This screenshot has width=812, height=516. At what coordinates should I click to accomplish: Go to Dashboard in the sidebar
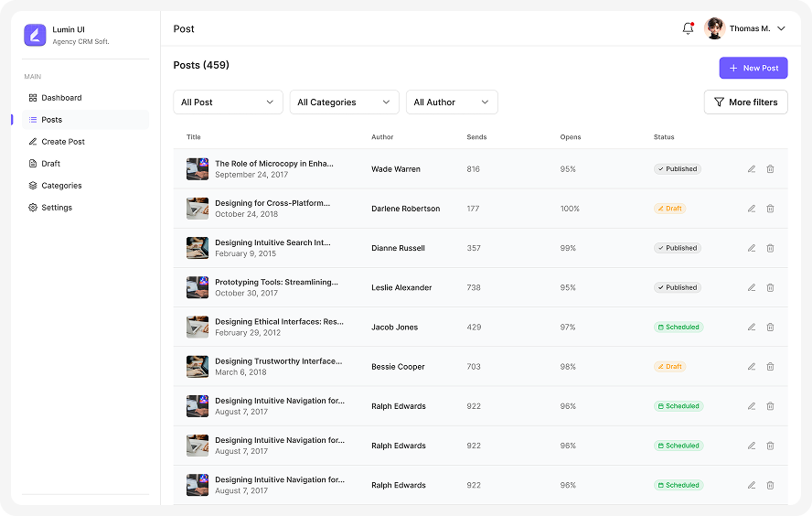61,98
